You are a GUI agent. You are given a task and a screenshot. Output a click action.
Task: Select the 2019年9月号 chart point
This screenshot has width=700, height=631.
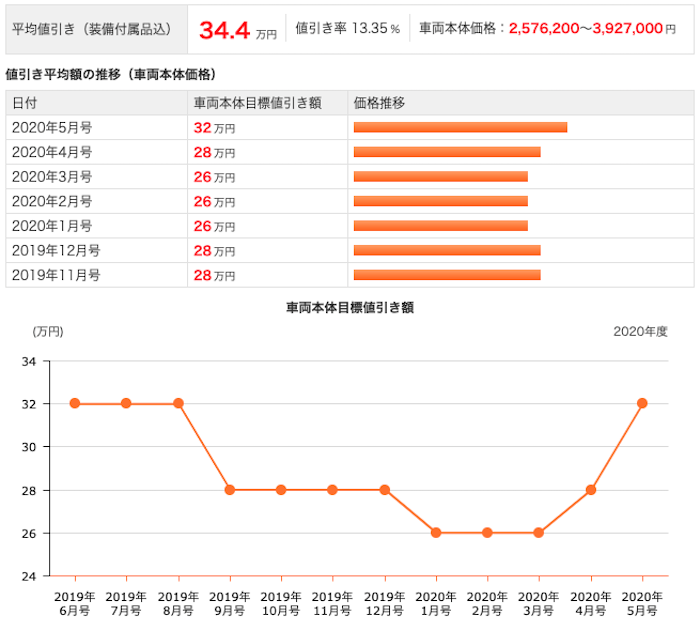coord(230,490)
